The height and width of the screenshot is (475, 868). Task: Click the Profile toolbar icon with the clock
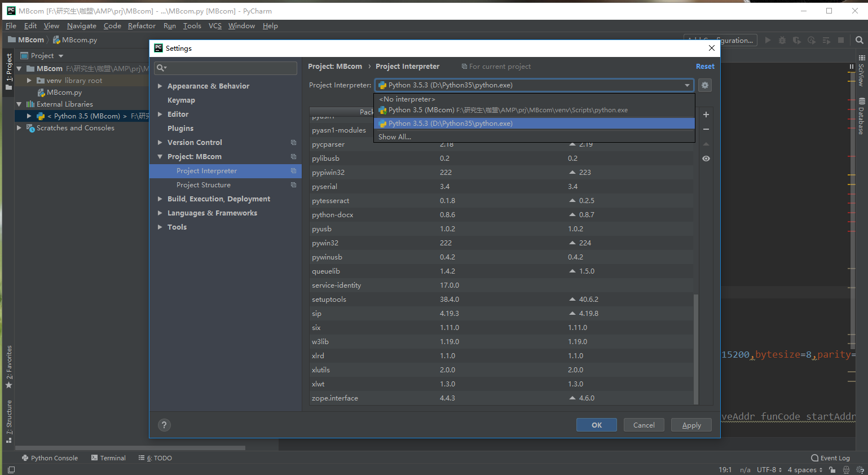812,40
